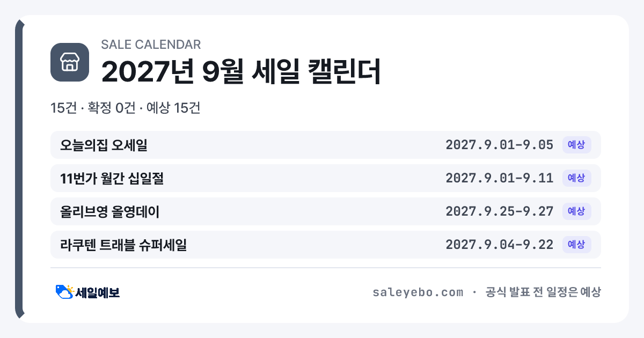Click the 2027년 9월 세일 캘린더 heading
644x338 pixels.
coord(241,71)
